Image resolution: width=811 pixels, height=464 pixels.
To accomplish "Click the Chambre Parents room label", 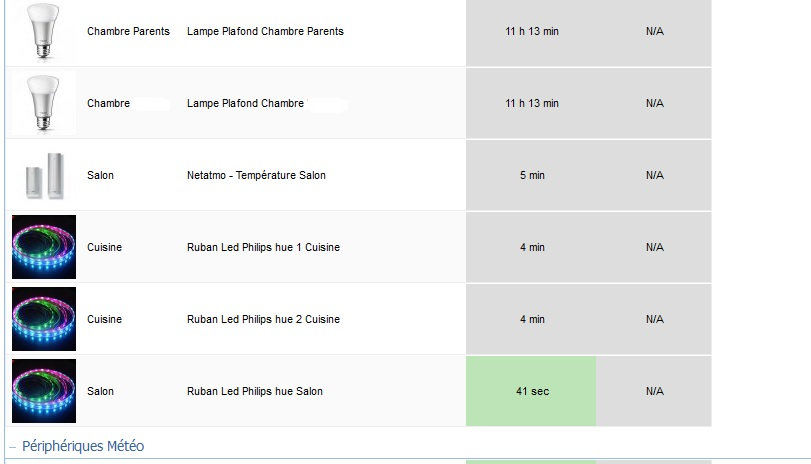I will click(128, 31).
